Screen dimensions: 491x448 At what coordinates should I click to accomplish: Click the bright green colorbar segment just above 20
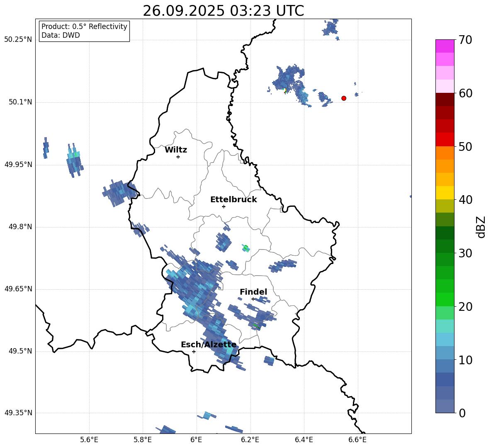445,299
